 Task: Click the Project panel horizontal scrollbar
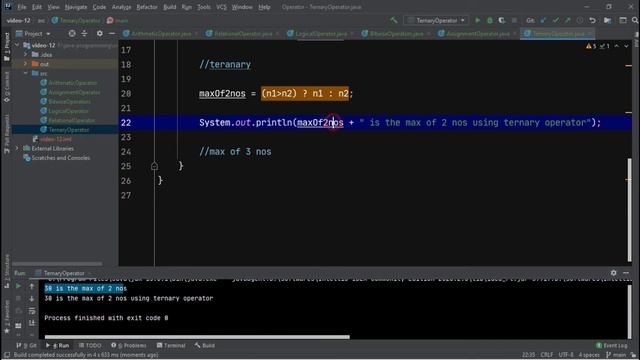pyautogui.click(x=57, y=264)
